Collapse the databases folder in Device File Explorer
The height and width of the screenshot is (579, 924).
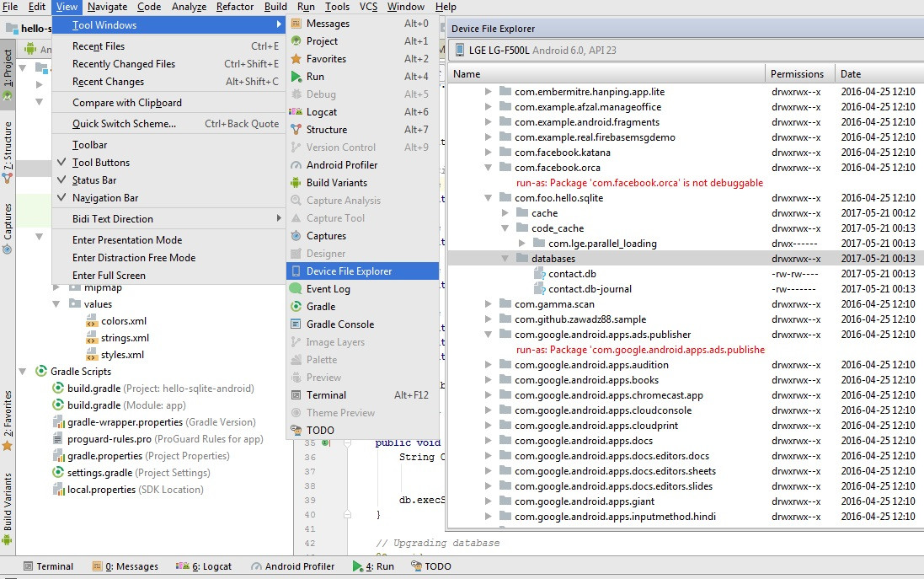(505, 258)
